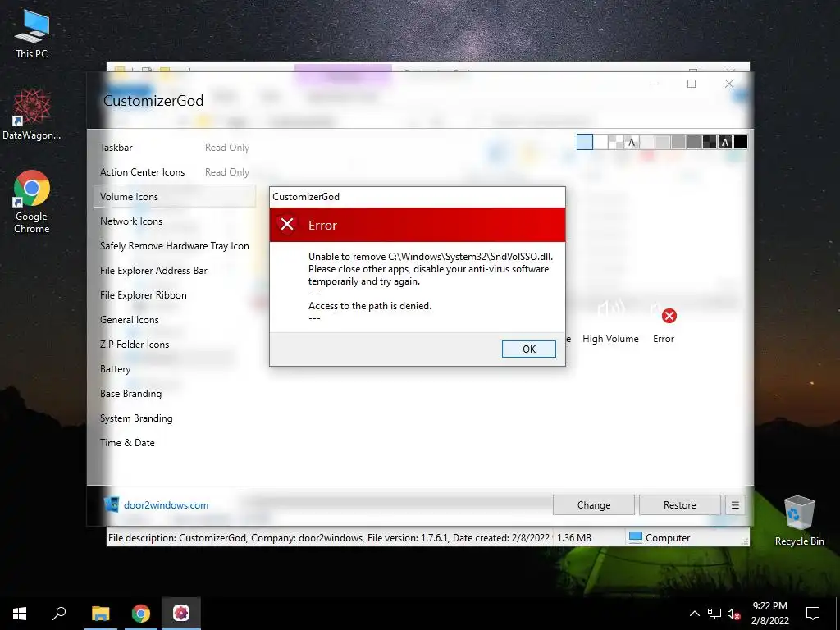Pick the dark checkerboard background swatch
The width and height of the screenshot is (840, 630).
tap(710, 142)
